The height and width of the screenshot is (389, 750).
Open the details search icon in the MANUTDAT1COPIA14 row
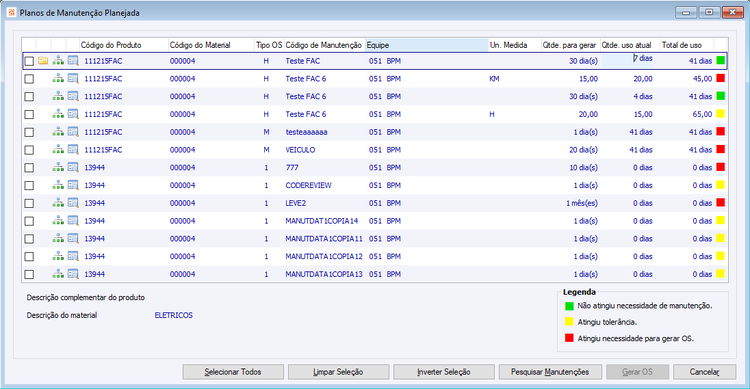click(x=73, y=220)
